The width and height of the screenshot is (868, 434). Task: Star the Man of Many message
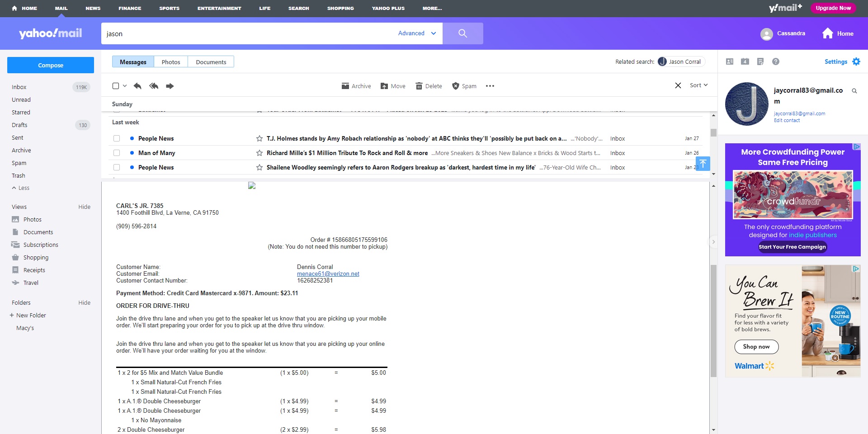coord(259,153)
